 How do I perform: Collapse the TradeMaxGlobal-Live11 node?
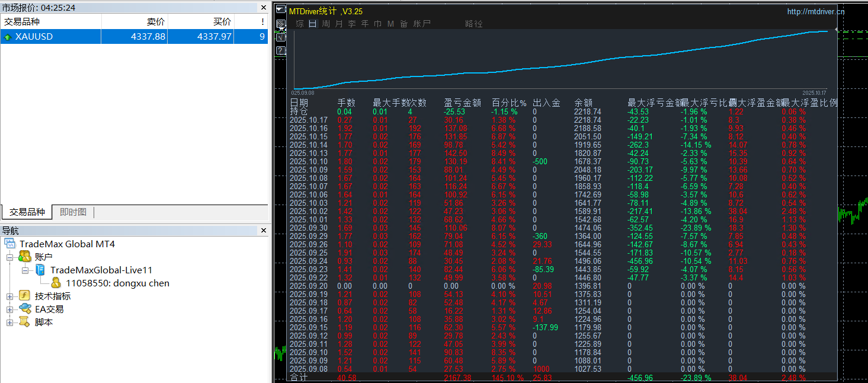pyautogui.click(x=25, y=270)
